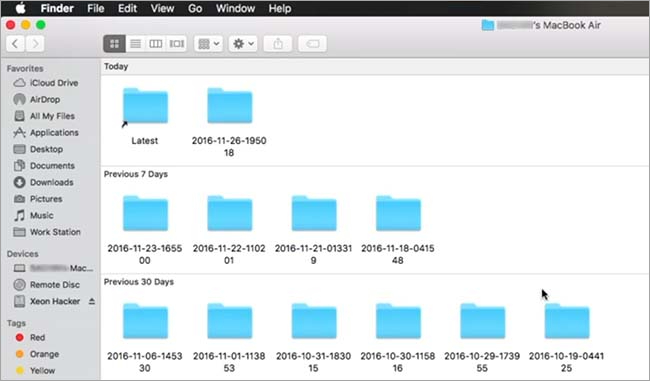The width and height of the screenshot is (650, 381).
Task: Select folder 2016-11-01-113853
Action: (229, 321)
